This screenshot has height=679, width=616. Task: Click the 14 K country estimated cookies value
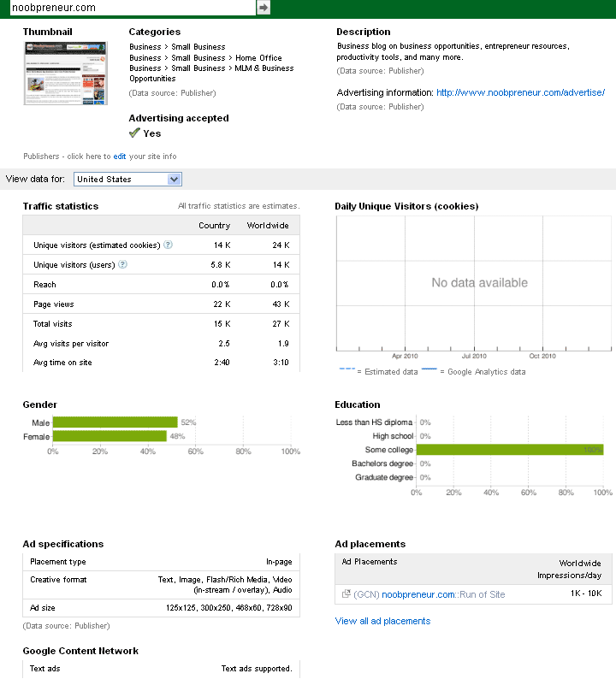click(x=222, y=245)
